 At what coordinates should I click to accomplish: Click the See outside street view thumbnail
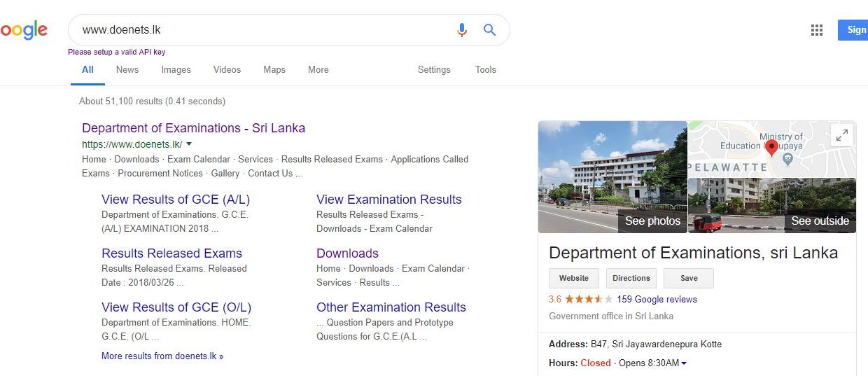tap(772, 205)
